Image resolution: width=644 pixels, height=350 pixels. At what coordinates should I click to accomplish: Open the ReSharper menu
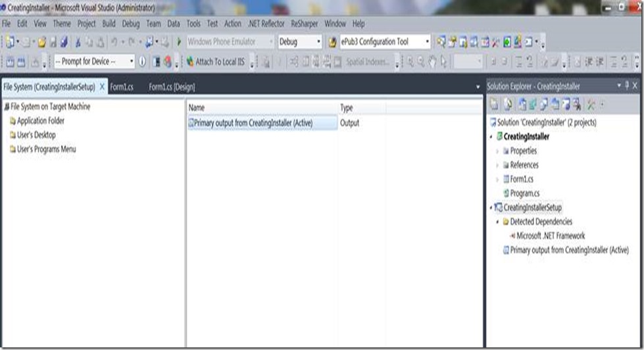pos(303,24)
